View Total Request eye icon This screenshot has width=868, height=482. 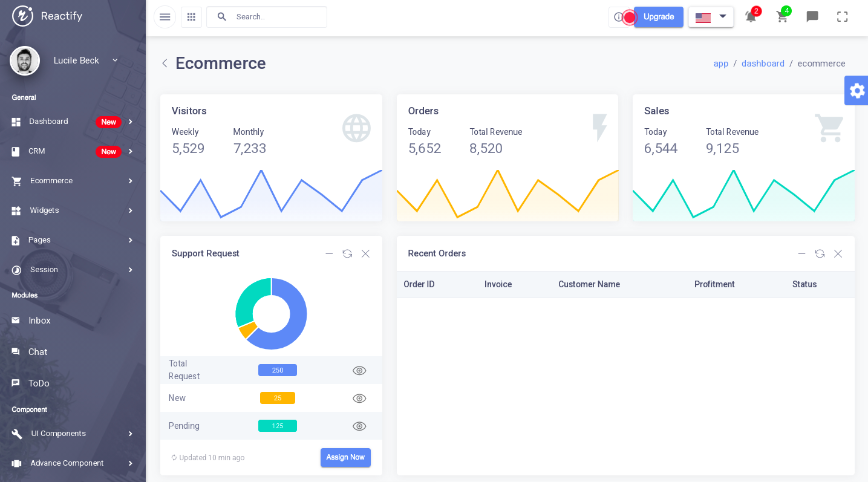[x=359, y=370]
